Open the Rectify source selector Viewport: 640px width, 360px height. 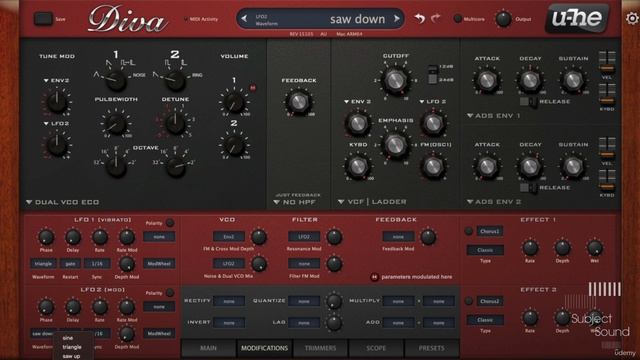pyautogui.click(x=229, y=301)
